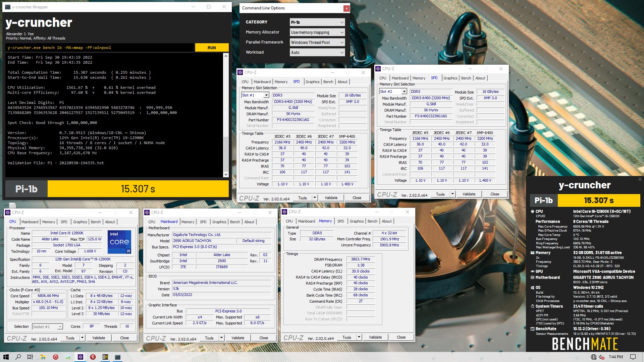
Task: Switch to Mainboard tab in Slot #1 SPD window
Action: [x=262, y=82]
